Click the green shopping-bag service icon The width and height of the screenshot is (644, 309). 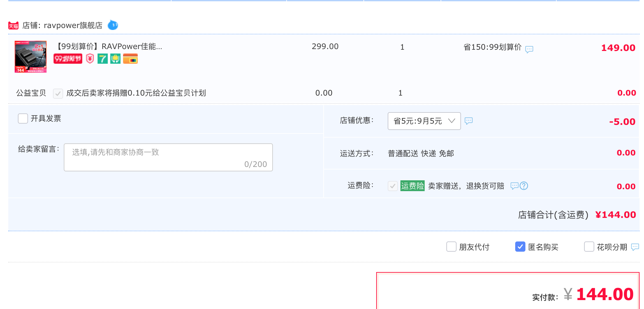pyautogui.click(x=115, y=59)
